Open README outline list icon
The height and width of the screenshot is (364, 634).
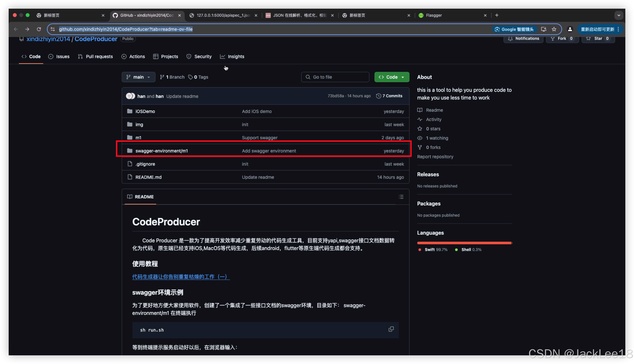pyautogui.click(x=401, y=197)
